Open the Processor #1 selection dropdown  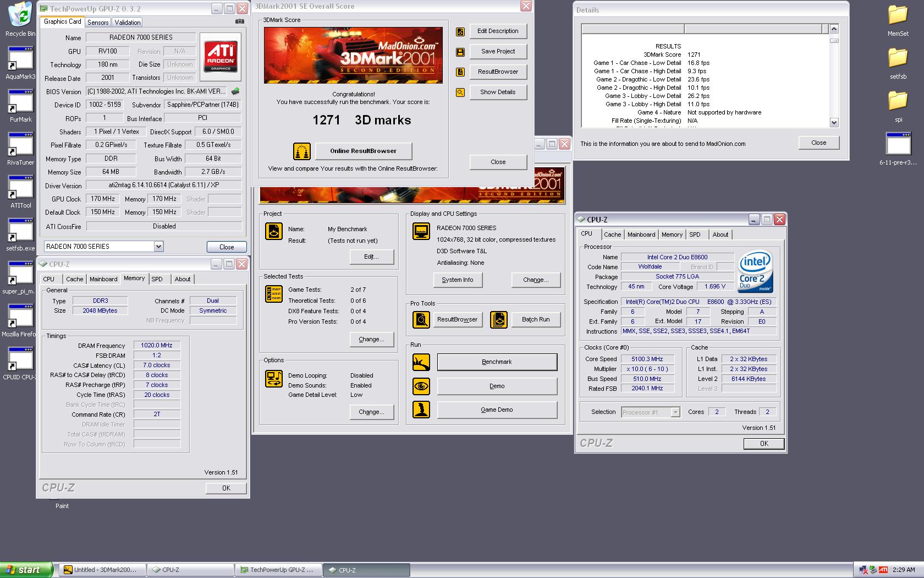click(675, 412)
